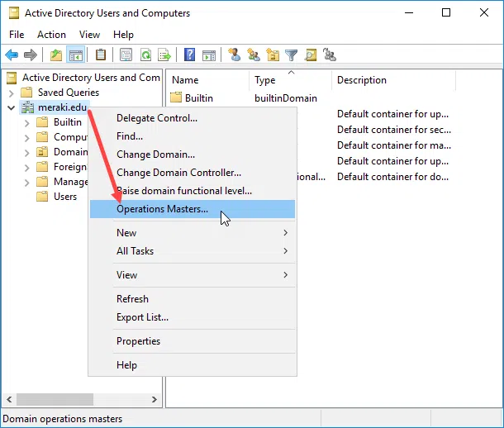
Task: Expand the Managed Service Accounts tree node
Action: (27, 183)
